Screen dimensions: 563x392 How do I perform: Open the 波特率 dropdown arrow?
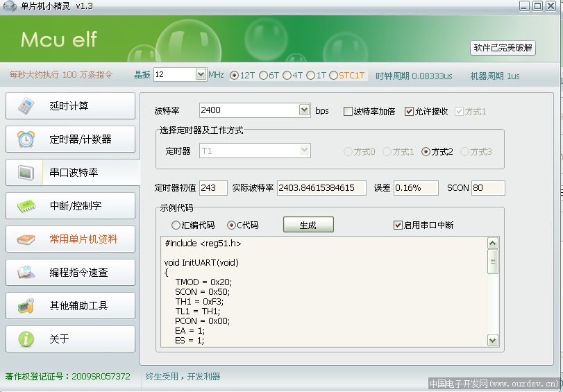click(x=305, y=110)
